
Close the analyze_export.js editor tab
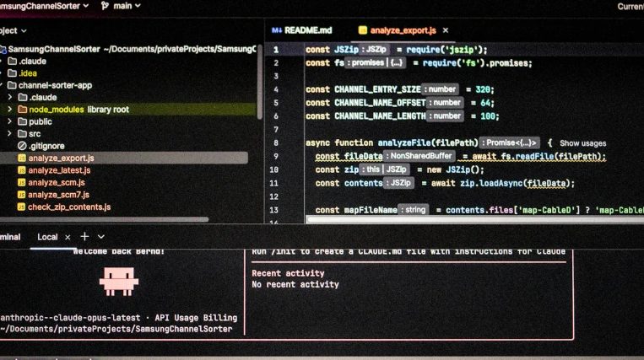pyautogui.click(x=446, y=30)
